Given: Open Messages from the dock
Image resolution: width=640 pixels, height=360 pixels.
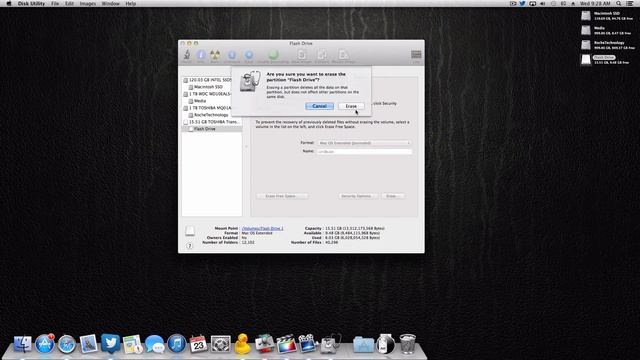Looking at the screenshot, I should click(x=155, y=344).
